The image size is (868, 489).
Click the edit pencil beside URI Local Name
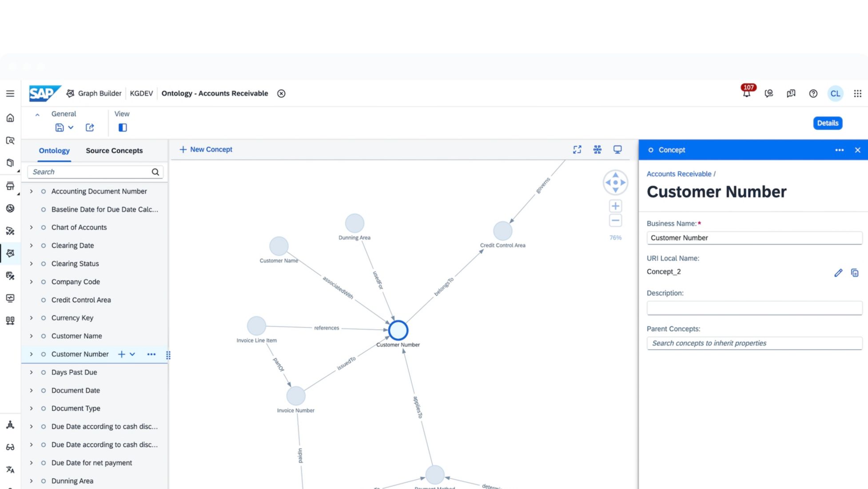click(838, 273)
